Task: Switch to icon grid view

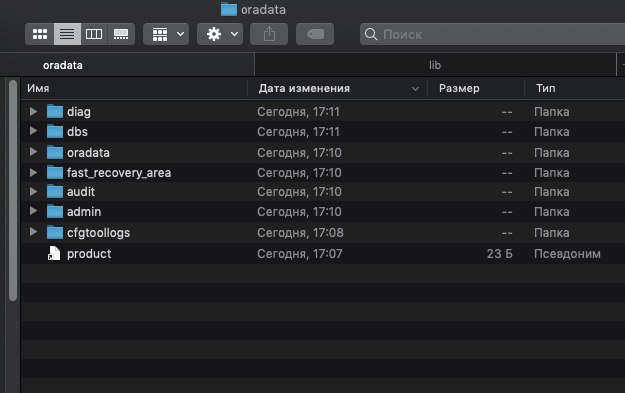Action: tap(39, 34)
